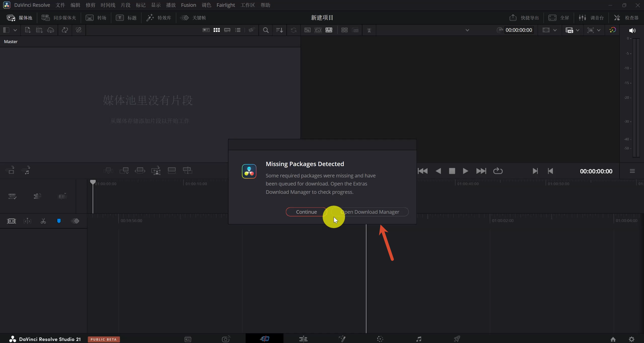Open the 调音台 audio mixer
This screenshot has width=644, height=343.
(x=591, y=18)
